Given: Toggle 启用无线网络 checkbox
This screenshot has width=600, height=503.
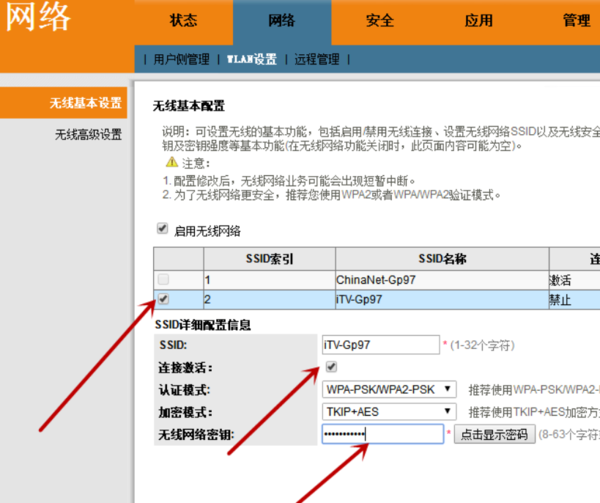Looking at the screenshot, I should pos(163,229).
